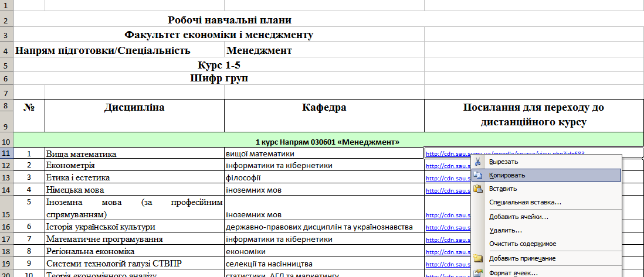
Task: Select row header 18
Action: click(6, 252)
